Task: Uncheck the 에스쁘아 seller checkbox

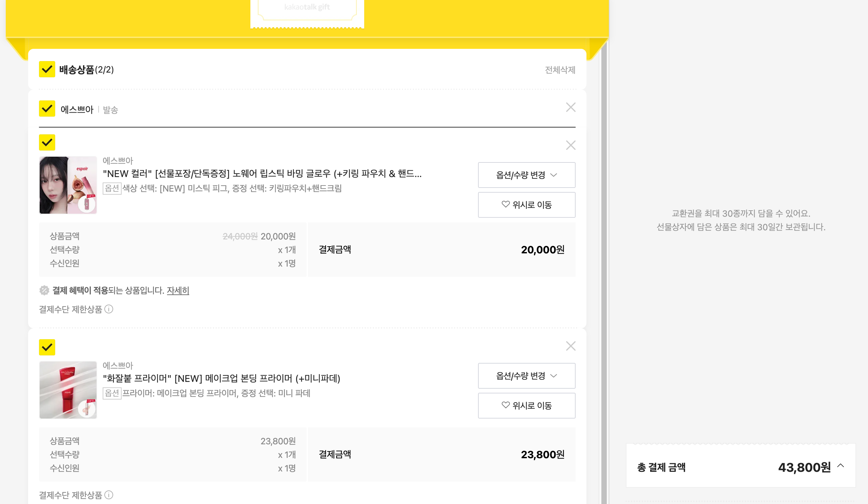Action: point(47,109)
